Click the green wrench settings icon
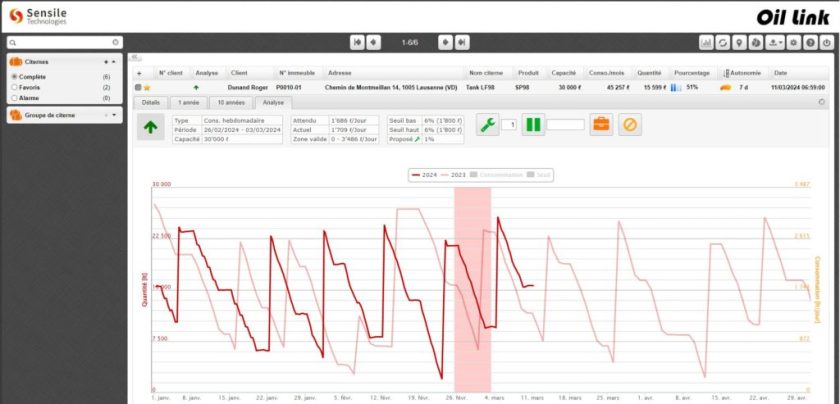The image size is (840, 404). point(487,125)
